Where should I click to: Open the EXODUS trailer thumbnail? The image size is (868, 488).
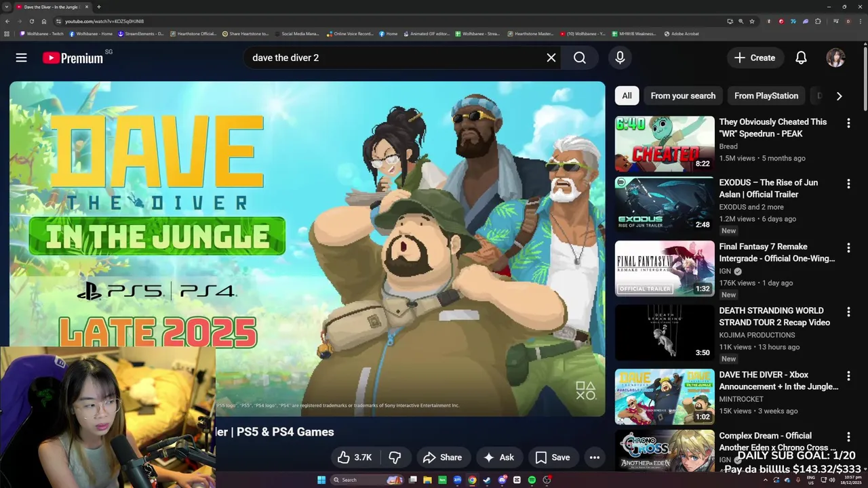click(x=665, y=205)
